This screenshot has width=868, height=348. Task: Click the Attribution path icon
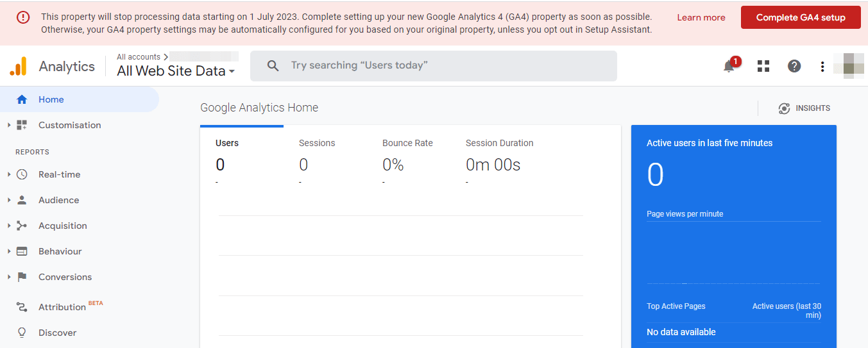pyautogui.click(x=22, y=307)
